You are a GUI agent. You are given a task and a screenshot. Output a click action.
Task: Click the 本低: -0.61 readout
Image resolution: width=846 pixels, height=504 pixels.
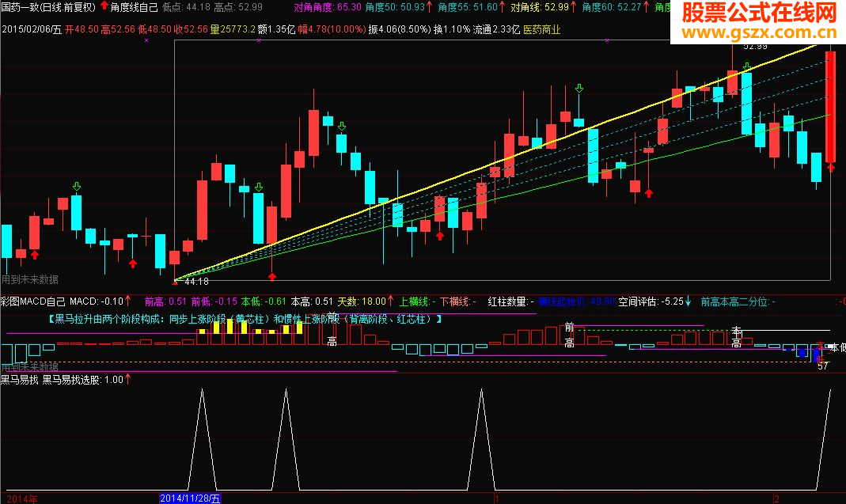tap(264, 301)
